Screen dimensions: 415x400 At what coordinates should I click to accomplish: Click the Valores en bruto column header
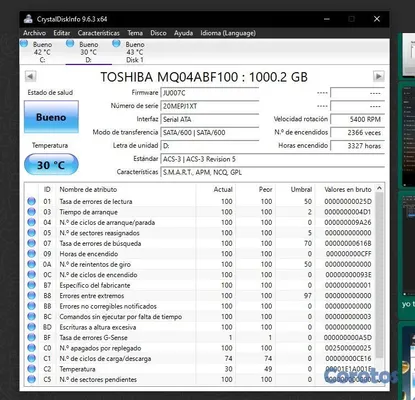(345, 189)
